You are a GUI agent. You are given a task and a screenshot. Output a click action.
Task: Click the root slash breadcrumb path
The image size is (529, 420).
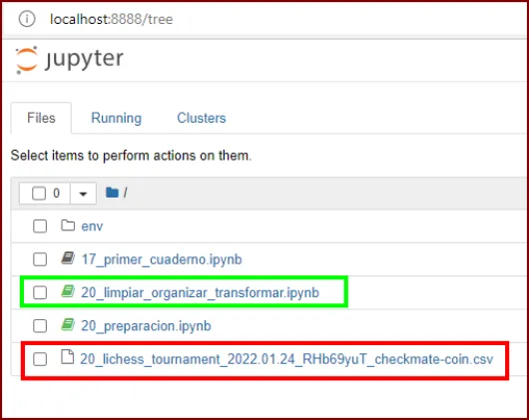click(x=125, y=193)
